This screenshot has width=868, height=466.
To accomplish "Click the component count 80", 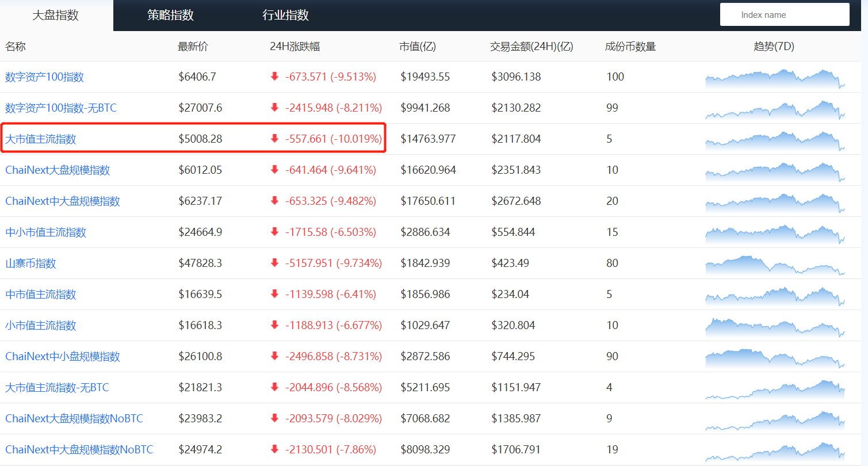I will [x=612, y=263].
